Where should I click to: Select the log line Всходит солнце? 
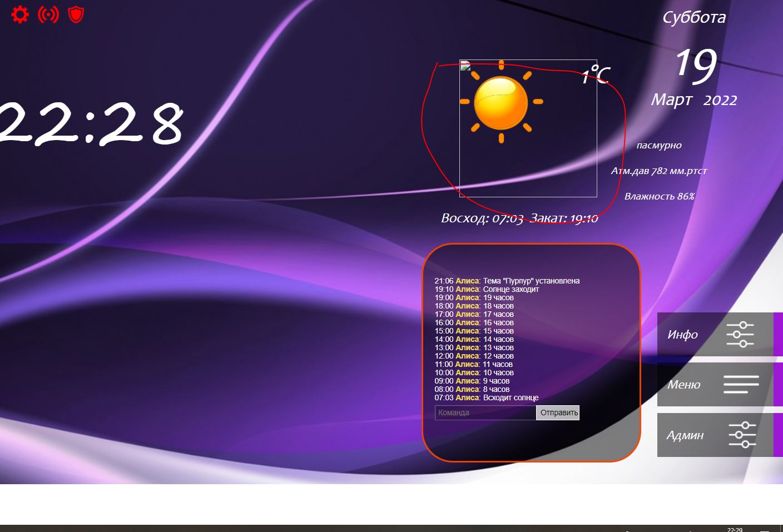[487, 397]
